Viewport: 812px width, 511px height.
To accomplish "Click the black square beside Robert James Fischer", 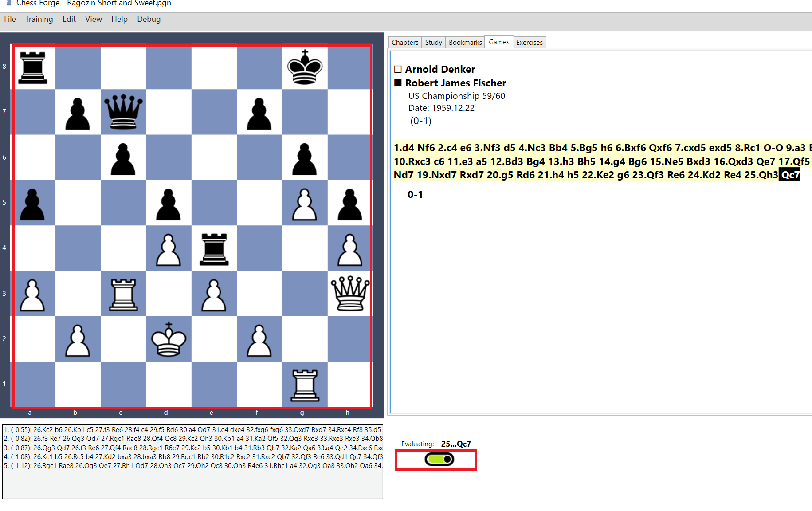I will pyautogui.click(x=398, y=83).
